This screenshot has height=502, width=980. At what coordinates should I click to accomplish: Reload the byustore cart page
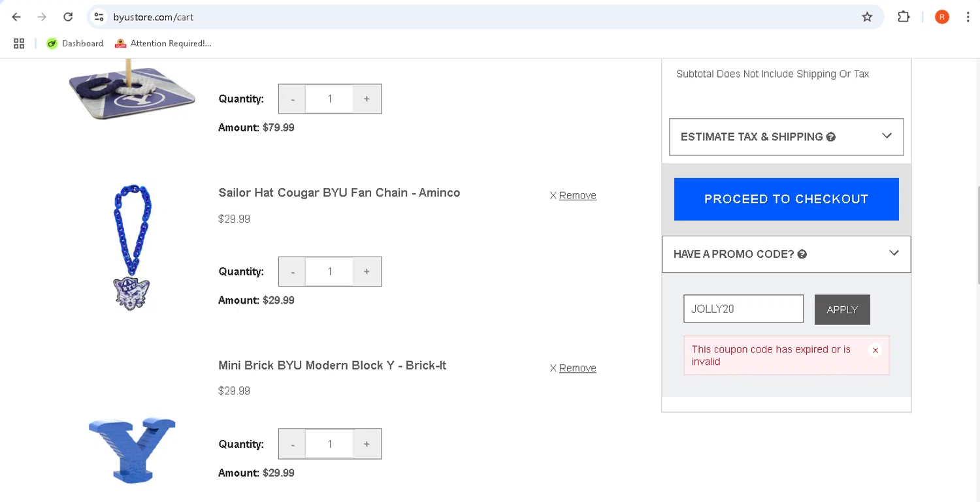[x=68, y=17]
